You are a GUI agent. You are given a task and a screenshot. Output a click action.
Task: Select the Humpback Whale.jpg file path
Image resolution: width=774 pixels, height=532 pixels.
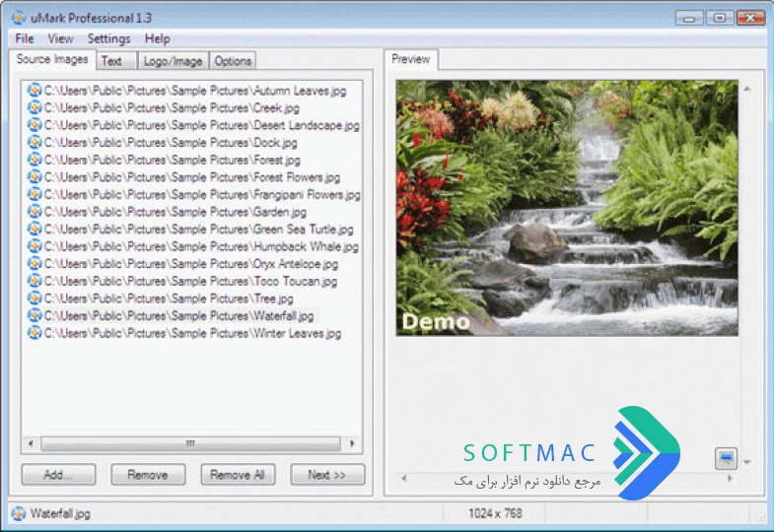pyautogui.click(x=201, y=246)
